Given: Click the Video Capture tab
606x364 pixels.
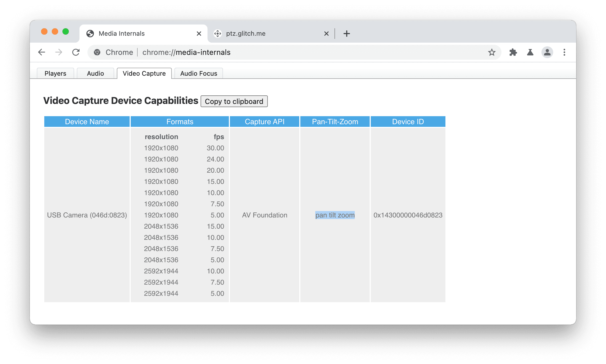Looking at the screenshot, I should tap(144, 73).
